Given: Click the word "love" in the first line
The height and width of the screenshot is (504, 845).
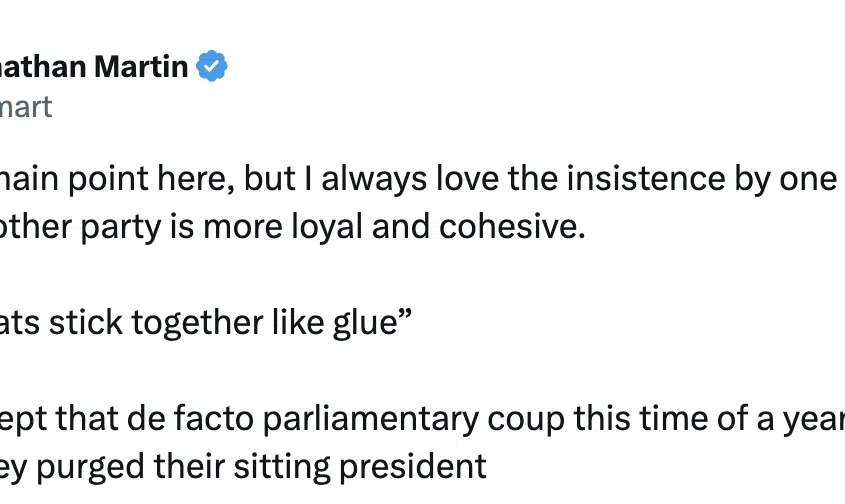Looking at the screenshot, I should click(x=467, y=178).
